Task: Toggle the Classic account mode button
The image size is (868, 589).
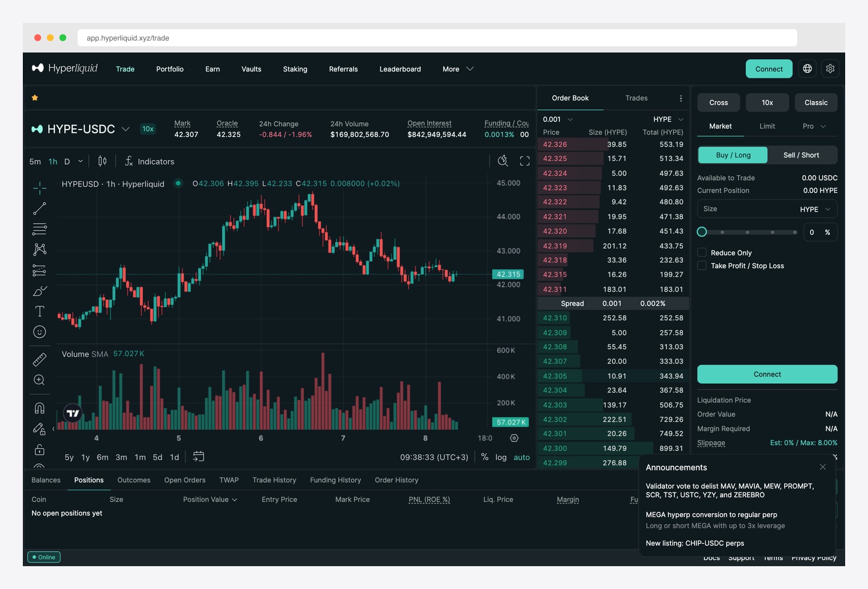Action: [816, 103]
